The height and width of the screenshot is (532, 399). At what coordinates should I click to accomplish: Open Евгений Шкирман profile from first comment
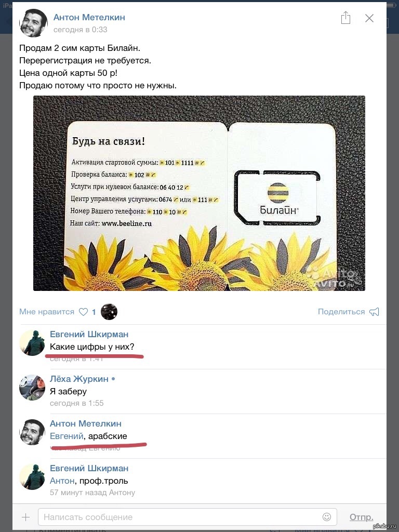coord(89,334)
